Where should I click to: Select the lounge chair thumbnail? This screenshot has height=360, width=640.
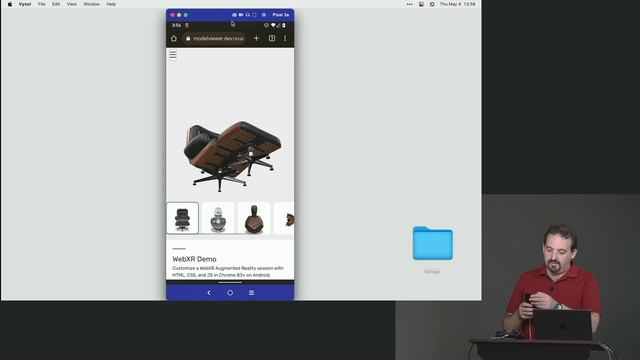point(182,218)
